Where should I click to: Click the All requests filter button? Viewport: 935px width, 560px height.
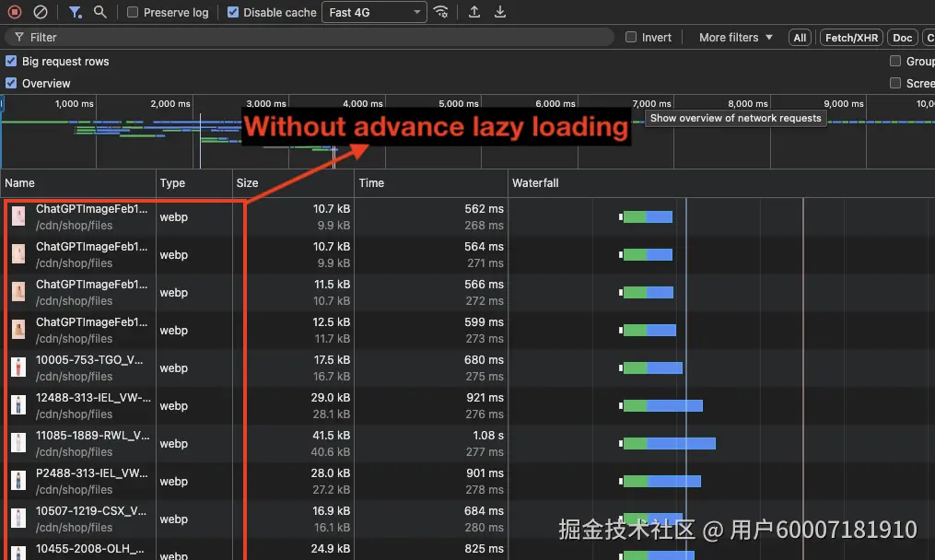click(x=799, y=37)
